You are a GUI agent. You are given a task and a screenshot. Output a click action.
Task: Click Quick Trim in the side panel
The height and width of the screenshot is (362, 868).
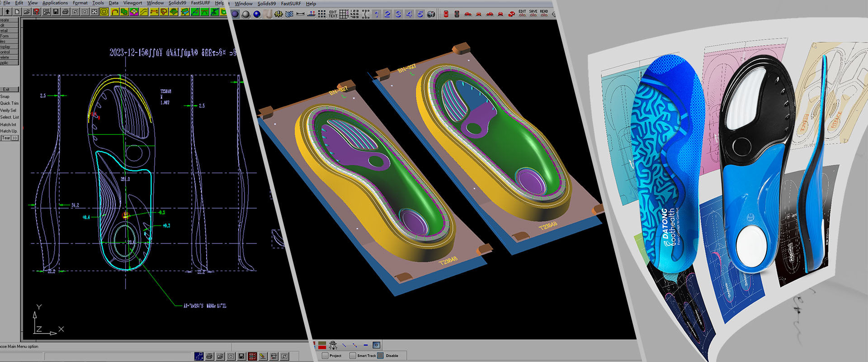(x=9, y=103)
